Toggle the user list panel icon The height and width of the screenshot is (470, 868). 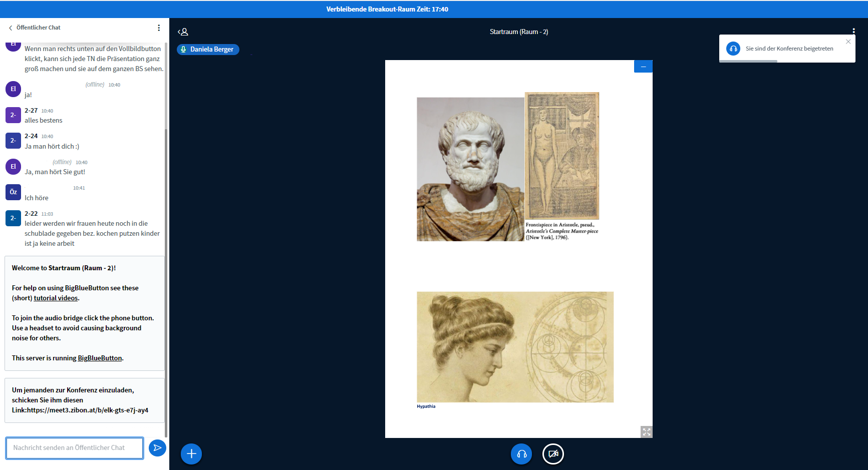click(183, 32)
